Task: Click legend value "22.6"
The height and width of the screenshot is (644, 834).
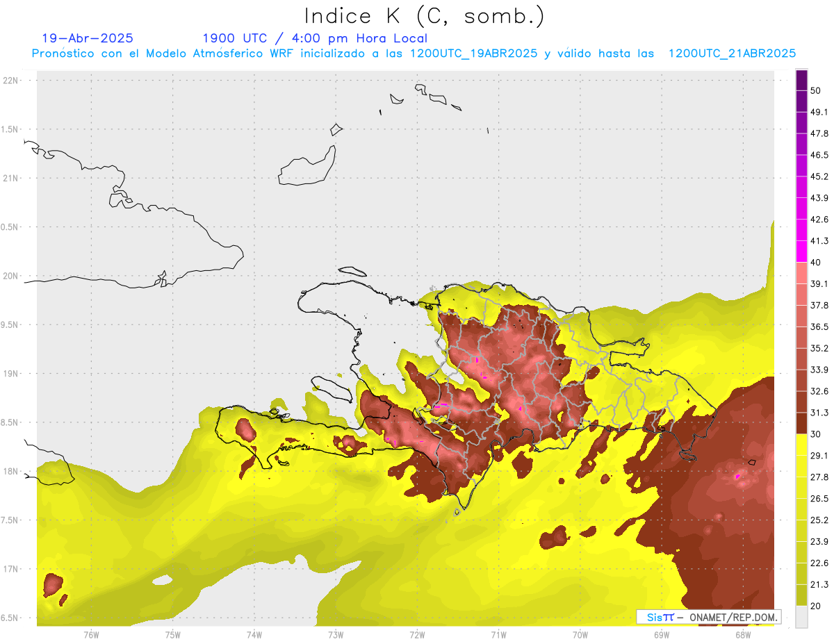Action: (x=819, y=563)
